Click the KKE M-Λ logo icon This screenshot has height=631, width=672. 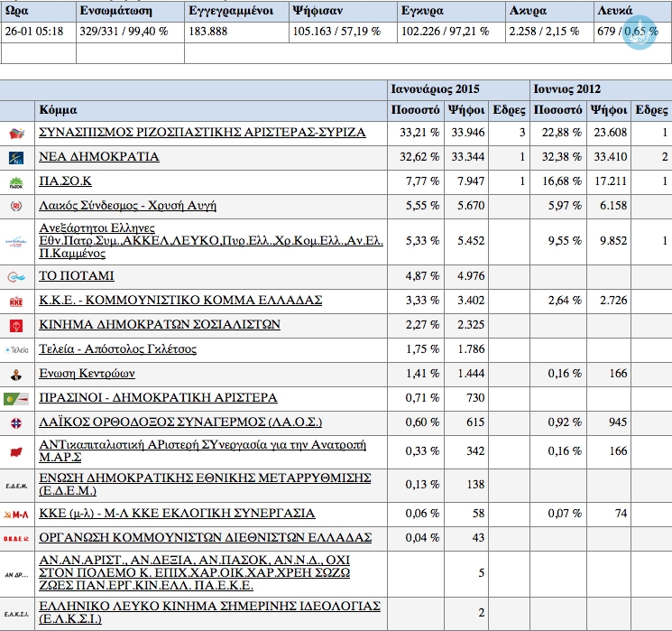tap(16, 515)
